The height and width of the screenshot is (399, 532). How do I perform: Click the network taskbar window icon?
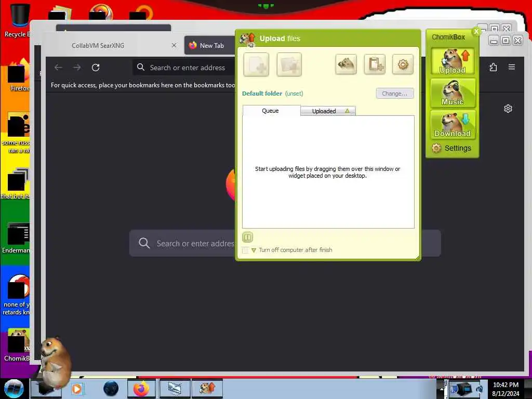click(175, 389)
